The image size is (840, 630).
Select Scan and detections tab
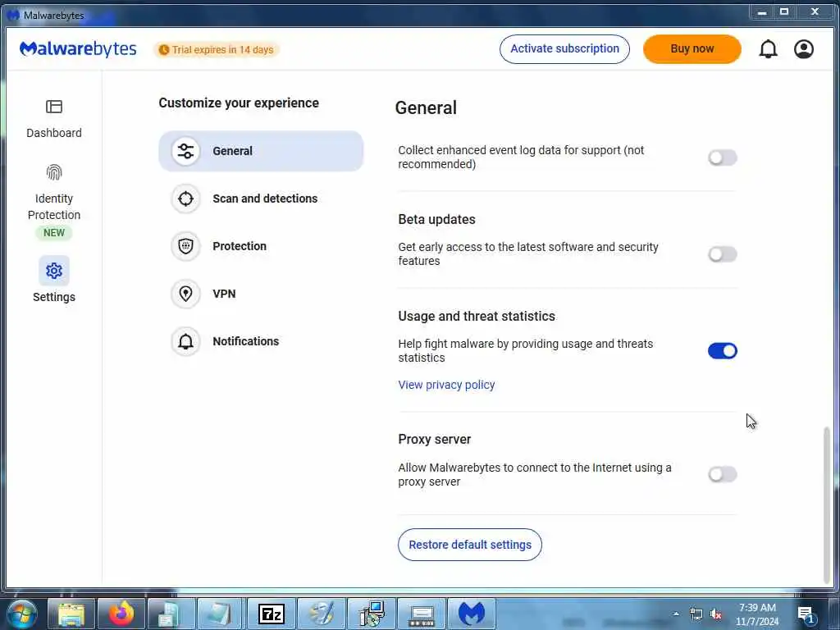click(x=261, y=199)
